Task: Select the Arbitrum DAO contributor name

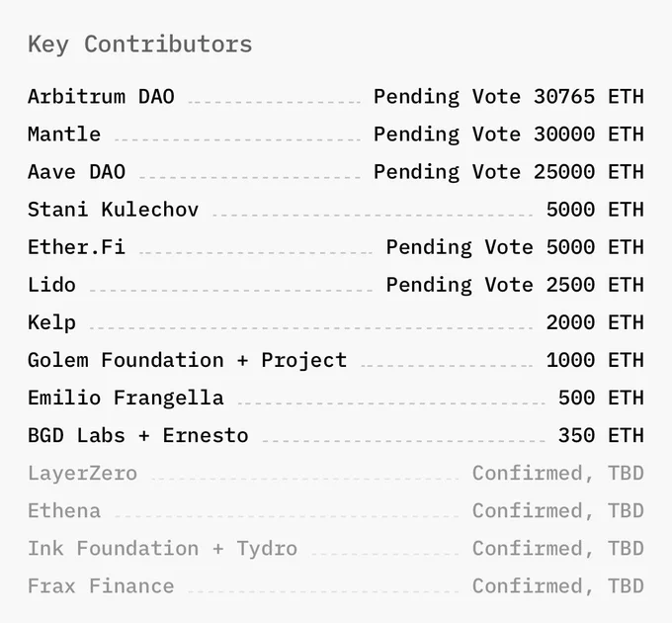Action: pos(101,97)
